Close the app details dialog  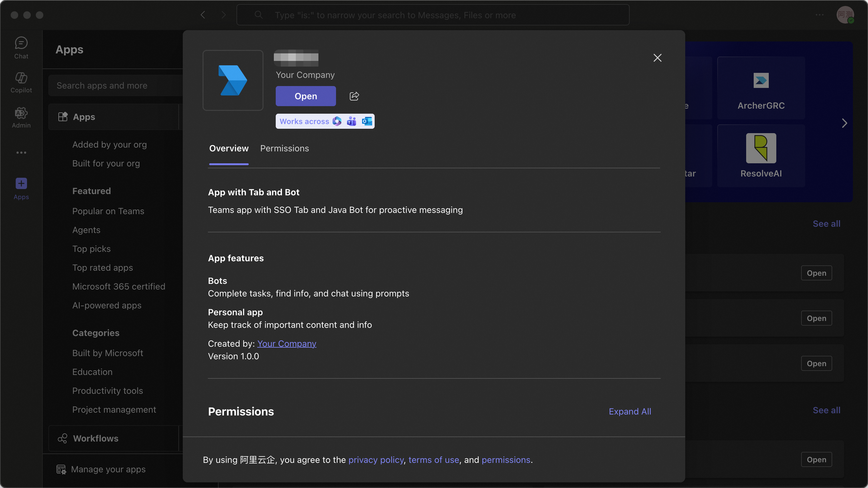(657, 58)
